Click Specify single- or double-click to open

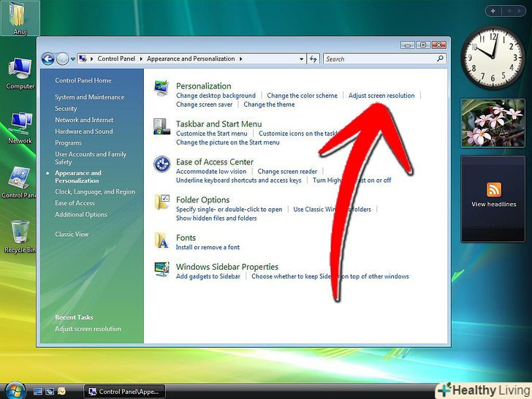tap(229, 209)
